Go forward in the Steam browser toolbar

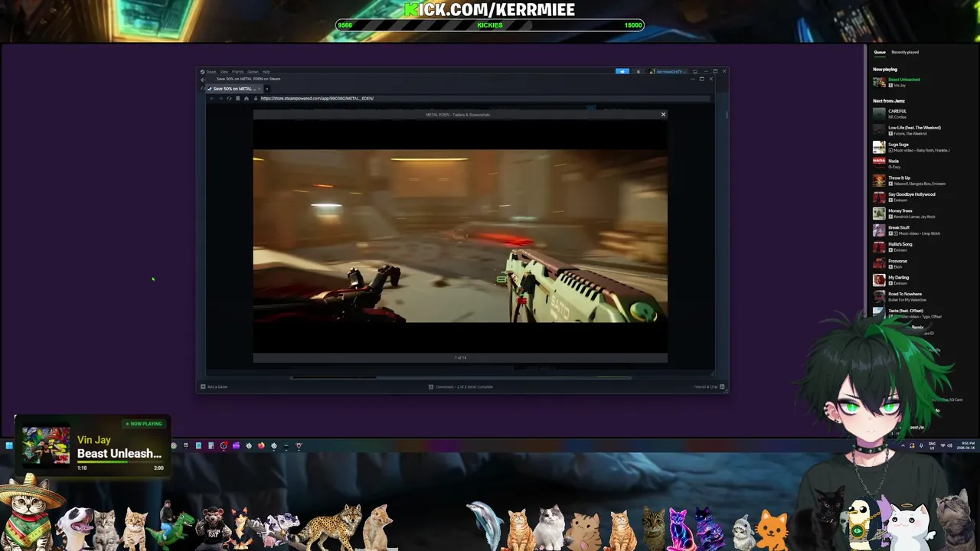pos(220,99)
